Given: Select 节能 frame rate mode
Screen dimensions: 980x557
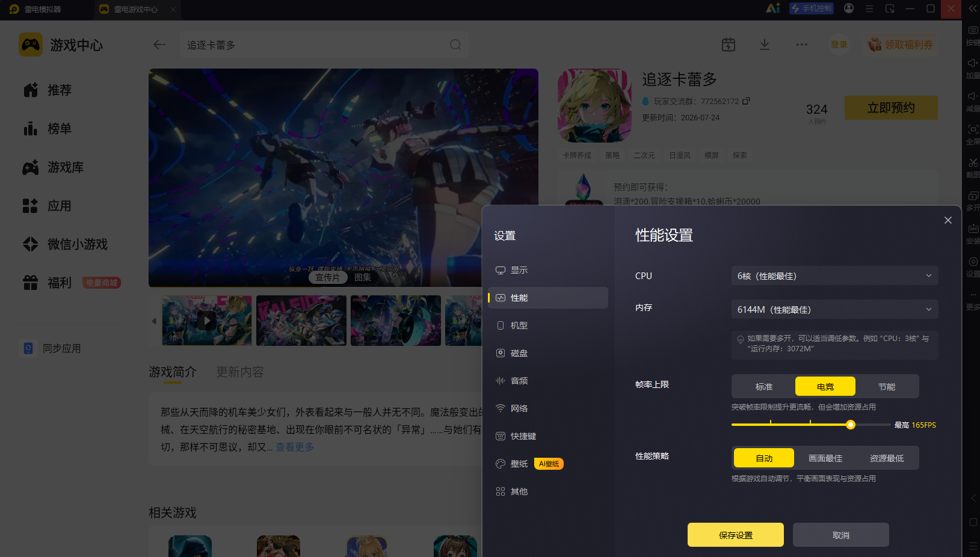Looking at the screenshot, I should coord(887,386).
